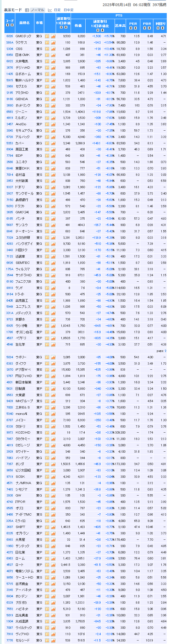Image resolution: width=169 pixels, height=644 pixels.
Task: Open stock code 6026 link
Action: point(10,36)
